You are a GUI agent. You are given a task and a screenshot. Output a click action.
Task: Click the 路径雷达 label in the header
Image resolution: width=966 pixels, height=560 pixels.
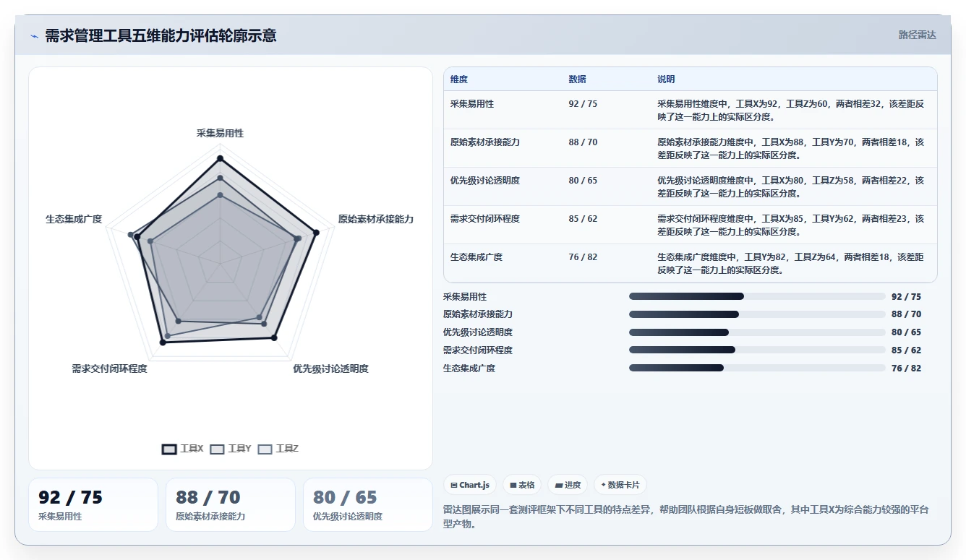tap(917, 35)
